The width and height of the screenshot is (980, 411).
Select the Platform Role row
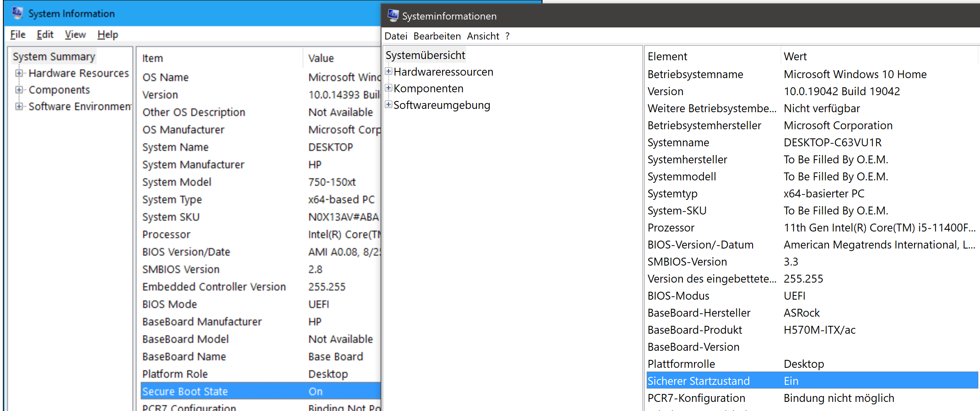pyautogui.click(x=261, y=374)
